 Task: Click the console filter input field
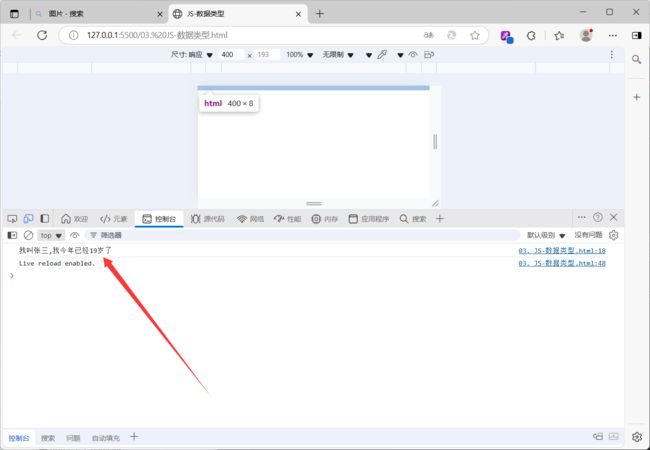click(303, 235)
